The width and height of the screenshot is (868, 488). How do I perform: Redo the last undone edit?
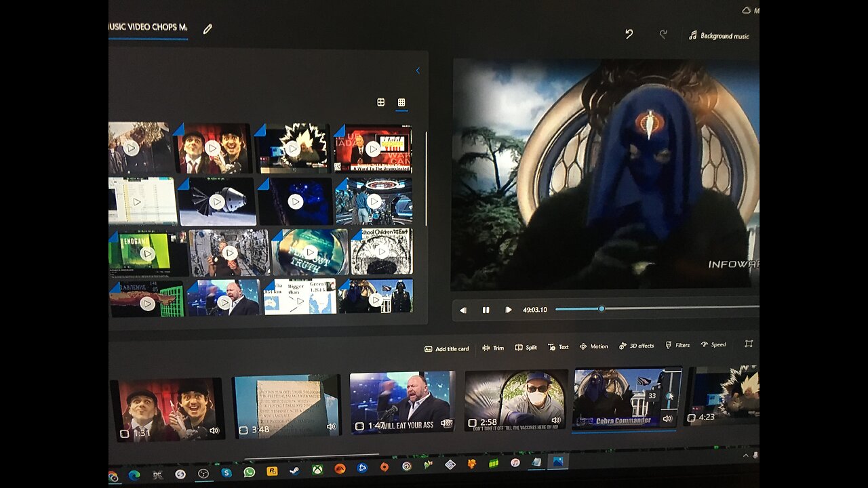663,35
